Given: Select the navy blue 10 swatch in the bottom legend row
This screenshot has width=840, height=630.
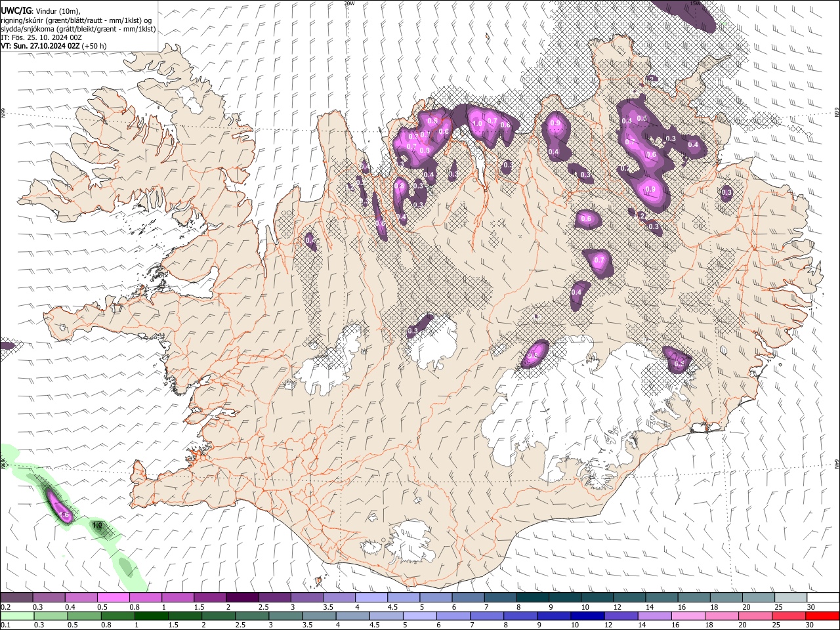Looking at the screenshot, I should click(587, 616).
